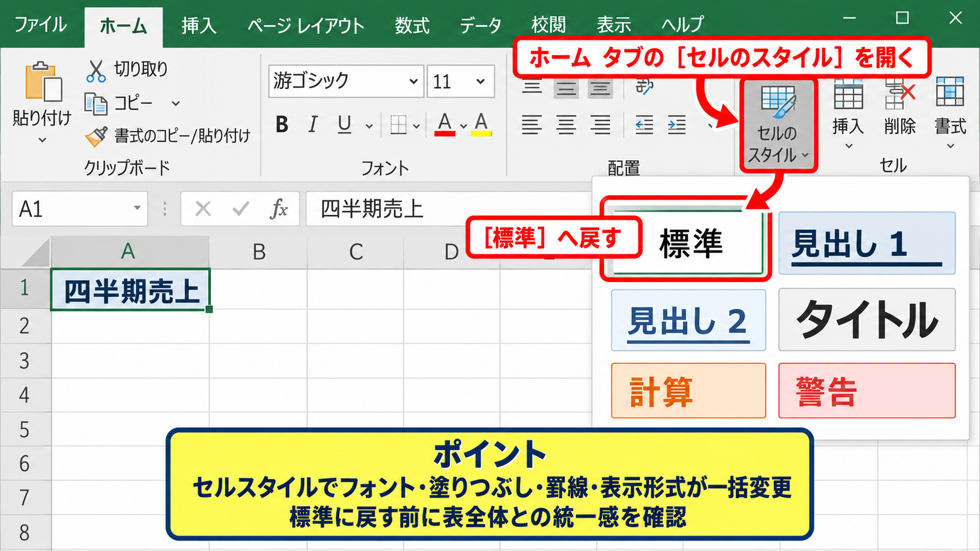Expand the 游ゴシック font name dropdown

[413, 81]
